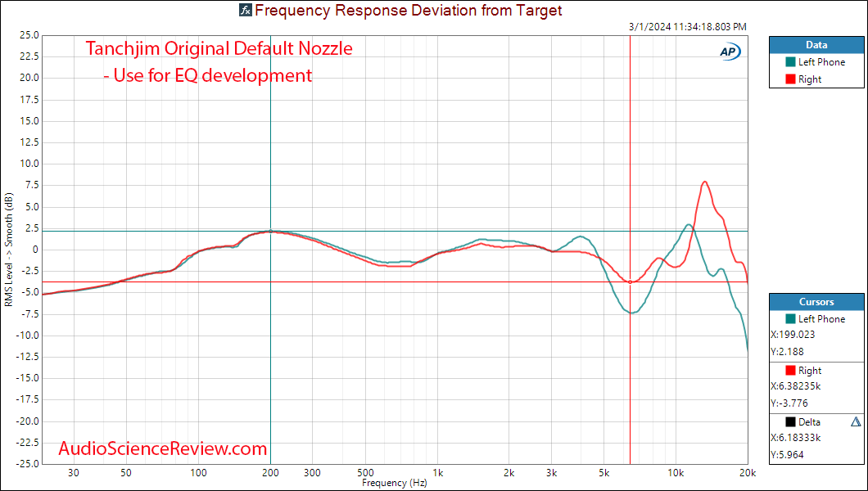Click the red Right swatch in Cursors panel
This screenshot has width=868, height=491.
[789, 370]
